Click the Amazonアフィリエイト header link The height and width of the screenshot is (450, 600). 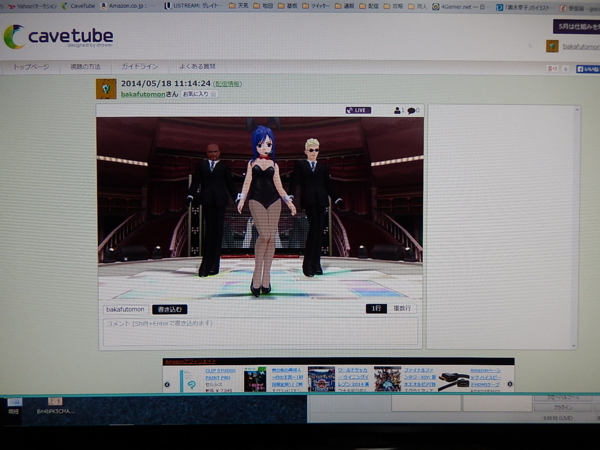coord(191,362)
